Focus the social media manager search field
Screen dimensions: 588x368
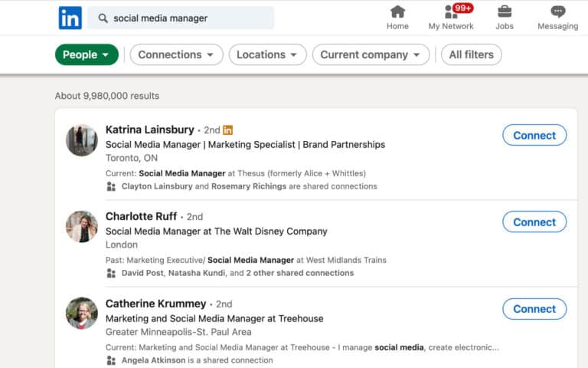pyautogui.click(x=188, y=18)
